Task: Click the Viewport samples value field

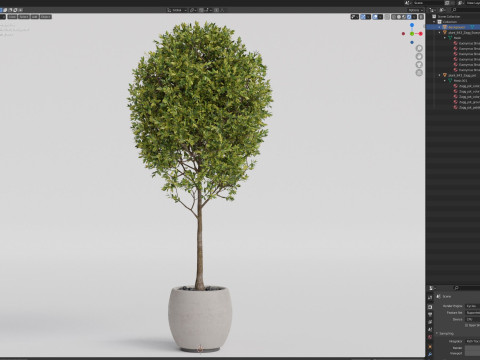Action: point(473,353)
